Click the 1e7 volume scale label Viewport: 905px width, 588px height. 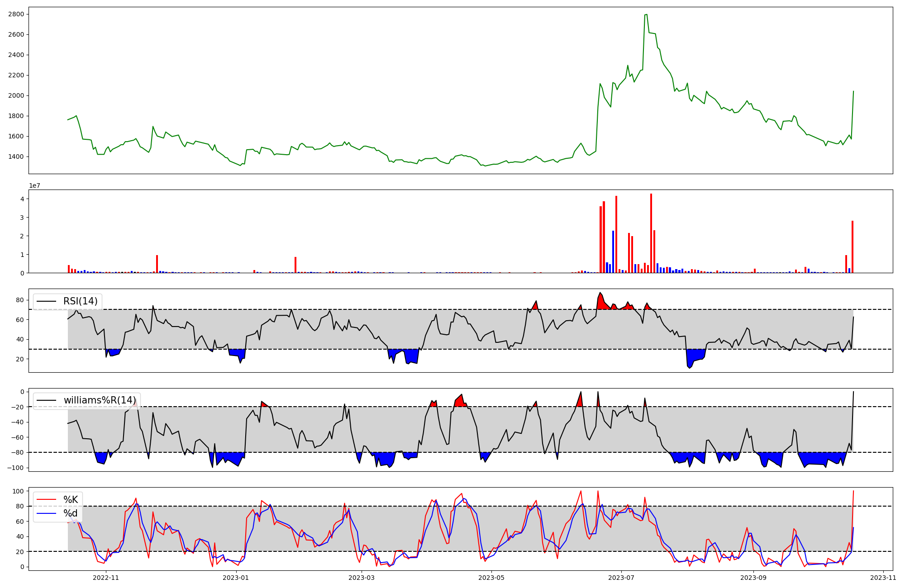[34, 186]
